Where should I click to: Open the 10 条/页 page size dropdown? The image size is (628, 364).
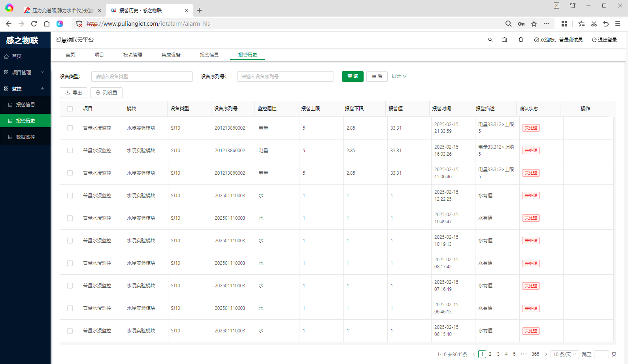(x=564, y=354)
